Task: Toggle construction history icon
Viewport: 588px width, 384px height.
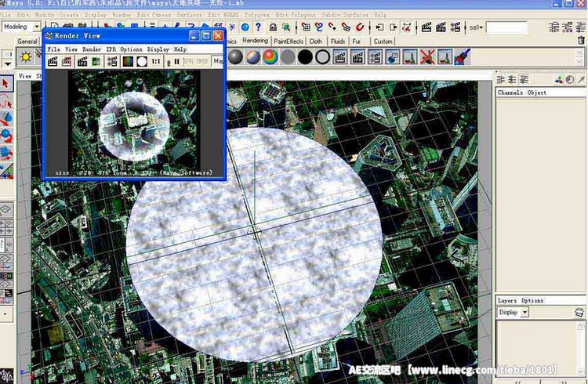Action: (x=407, y=27)
